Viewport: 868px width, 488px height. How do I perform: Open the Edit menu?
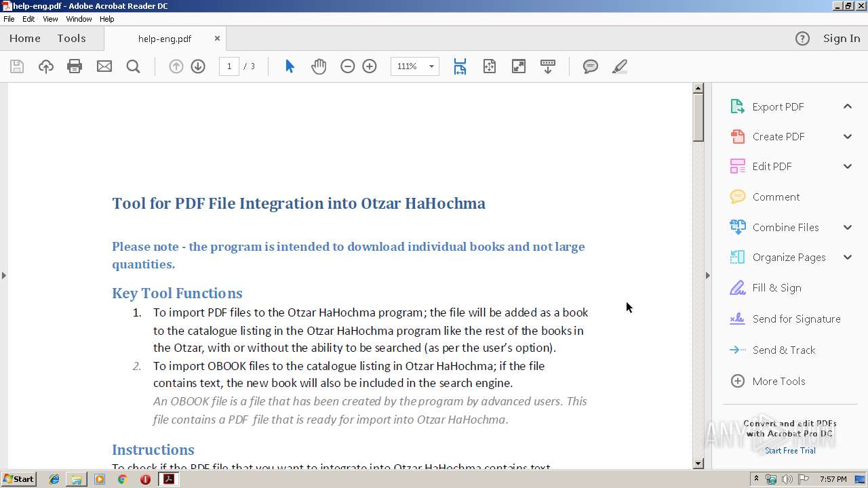[28, 19]
